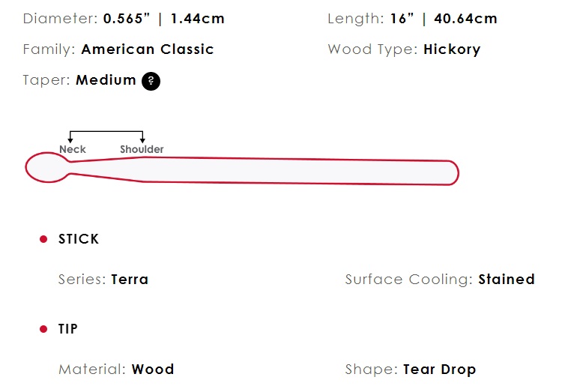This screenshot has width=568, height=392.
Task: Click the Terra series value
Action: (130, 280)
